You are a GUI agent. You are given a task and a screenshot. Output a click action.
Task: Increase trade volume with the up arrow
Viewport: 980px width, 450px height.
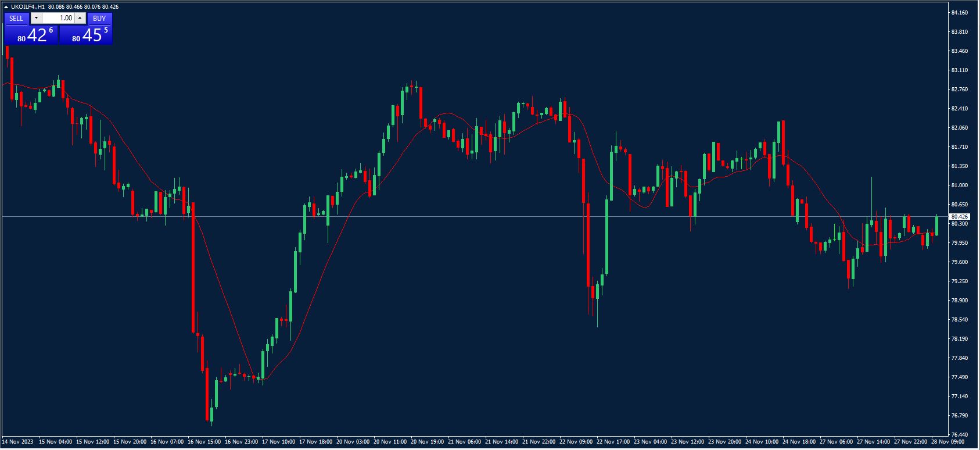(80, 19)
